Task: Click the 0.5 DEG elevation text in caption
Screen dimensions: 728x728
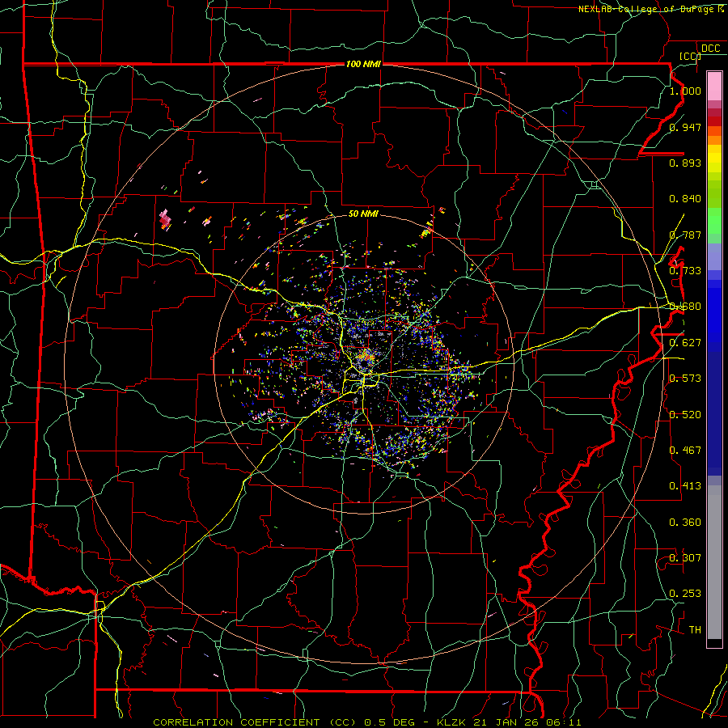Action: (x=389, y=722)
